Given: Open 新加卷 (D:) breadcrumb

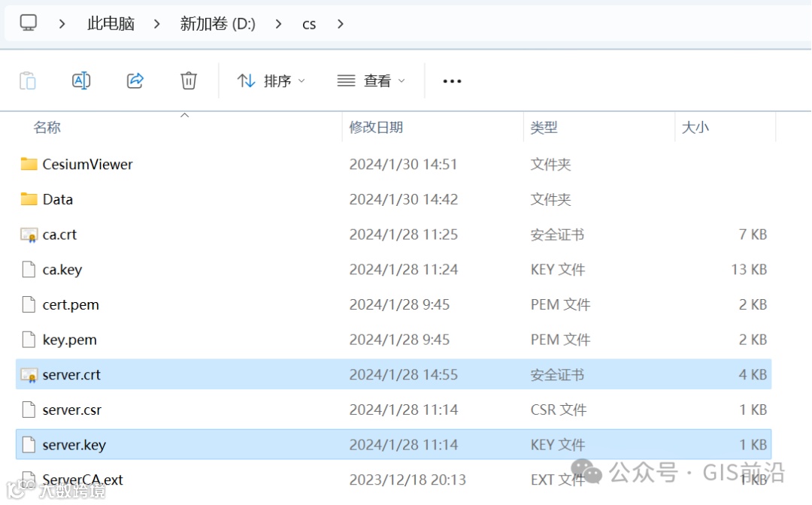Looking at the screenshot, I should [x=217, y=24].
